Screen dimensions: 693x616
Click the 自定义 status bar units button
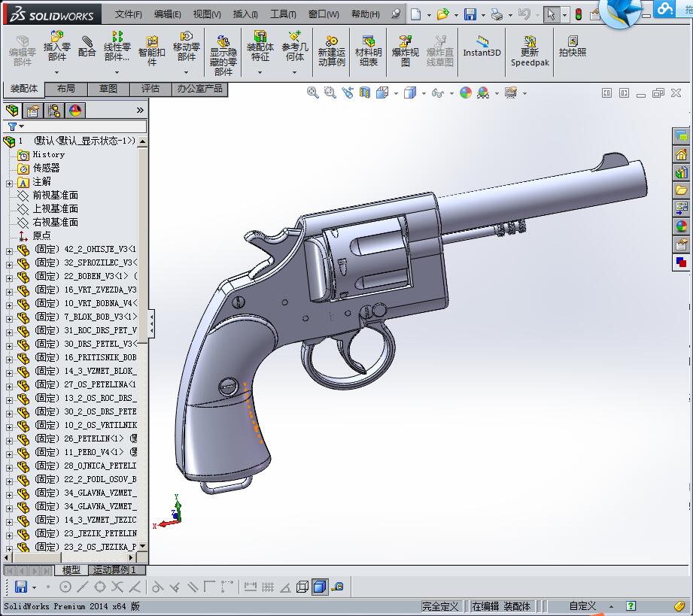click(582, 605)
